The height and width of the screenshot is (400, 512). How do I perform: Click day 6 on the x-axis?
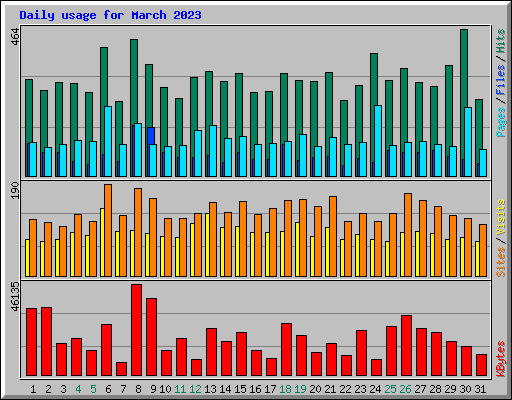tap(108, 389)
